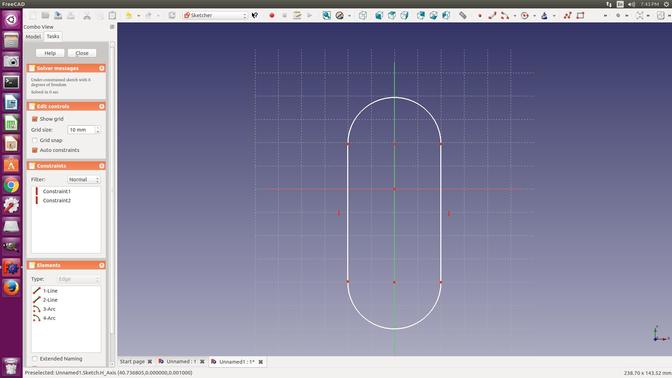Select the Create line sketch tool
Screen dimensions: 672x378
[x=492, y=15]
